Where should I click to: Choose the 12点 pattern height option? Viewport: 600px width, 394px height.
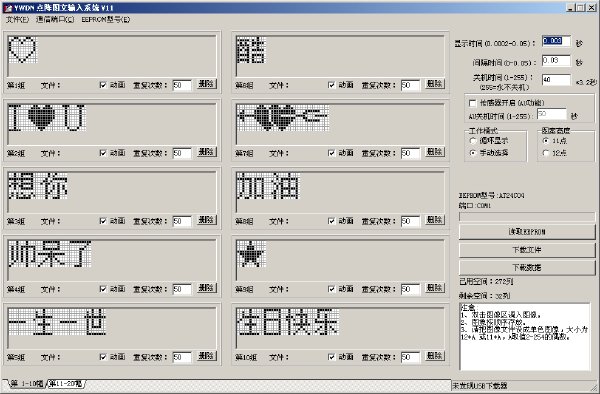[x=546, y=153]
